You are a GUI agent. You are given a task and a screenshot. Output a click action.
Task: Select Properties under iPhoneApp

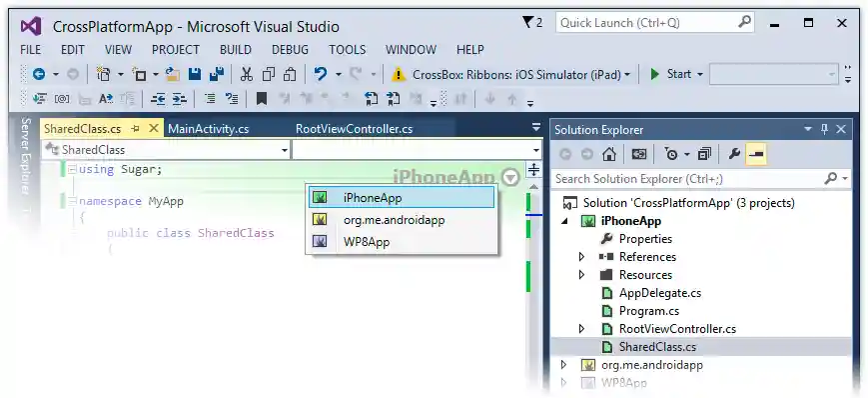tap(645, 239)
